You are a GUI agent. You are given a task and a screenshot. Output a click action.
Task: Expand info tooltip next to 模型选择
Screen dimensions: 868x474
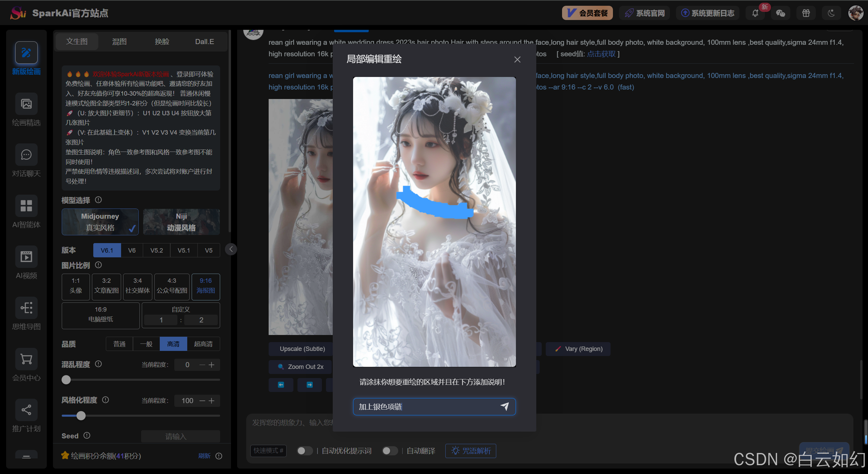click(98, 200)
